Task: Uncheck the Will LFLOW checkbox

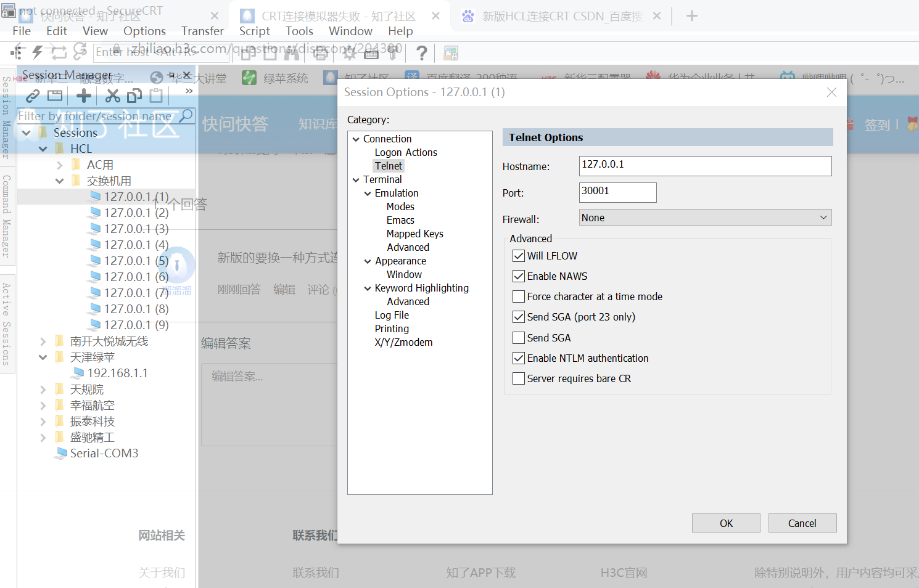Action: [519, 256]
